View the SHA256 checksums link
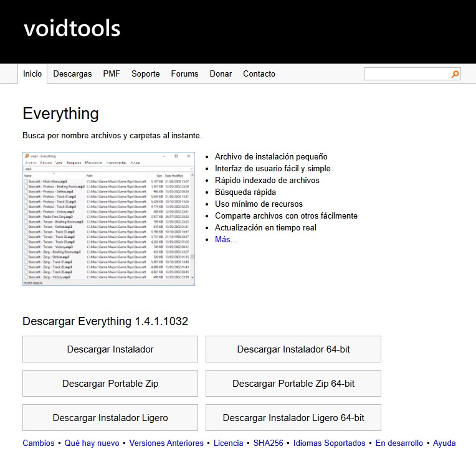This screenshot has width=476, height=459. tap(268, 443)
